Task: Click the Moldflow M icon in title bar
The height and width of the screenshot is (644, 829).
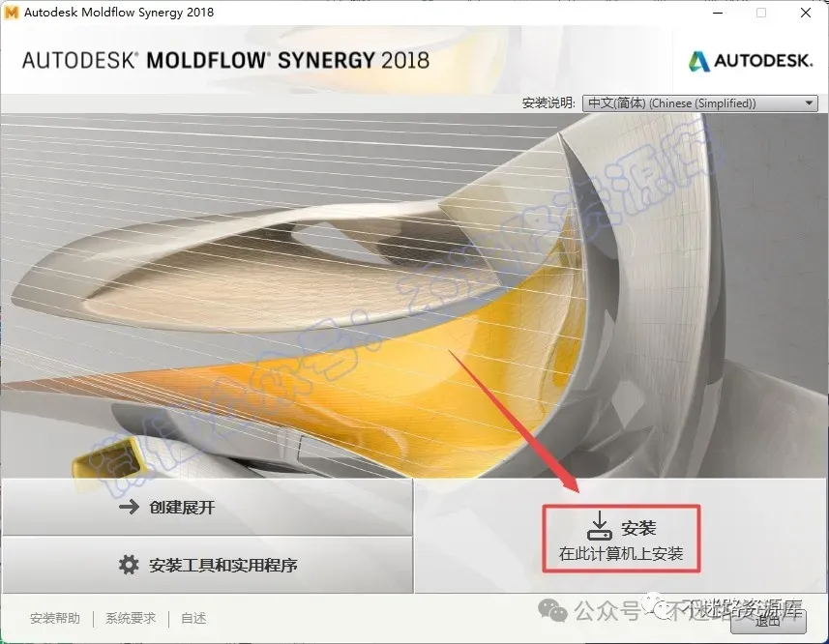Action: point(11,13)
